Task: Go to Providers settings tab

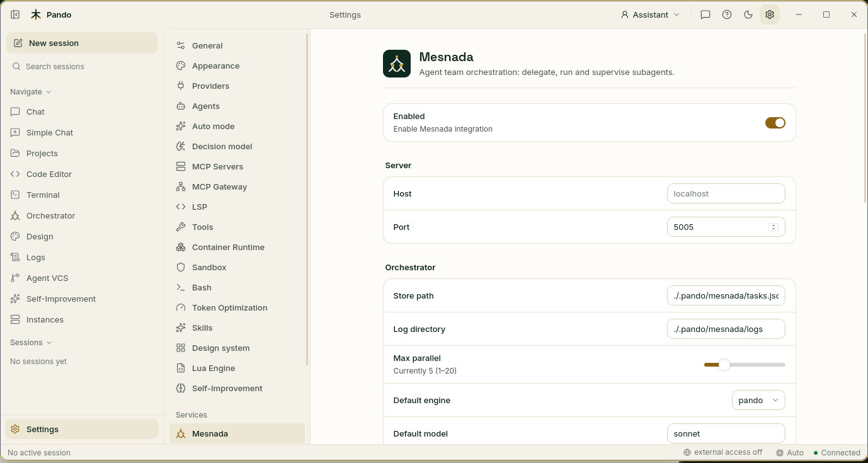Action: click(x=237, y=86)
